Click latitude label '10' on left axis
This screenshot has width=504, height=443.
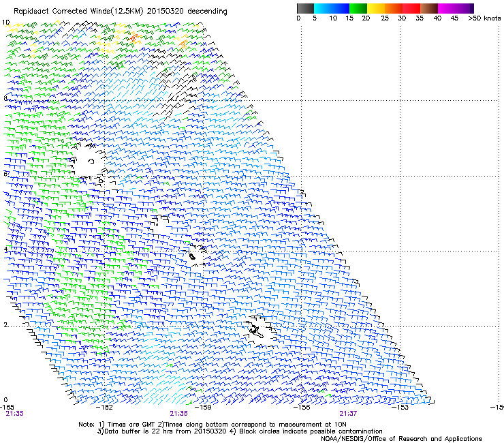click(x=6, y=22)
